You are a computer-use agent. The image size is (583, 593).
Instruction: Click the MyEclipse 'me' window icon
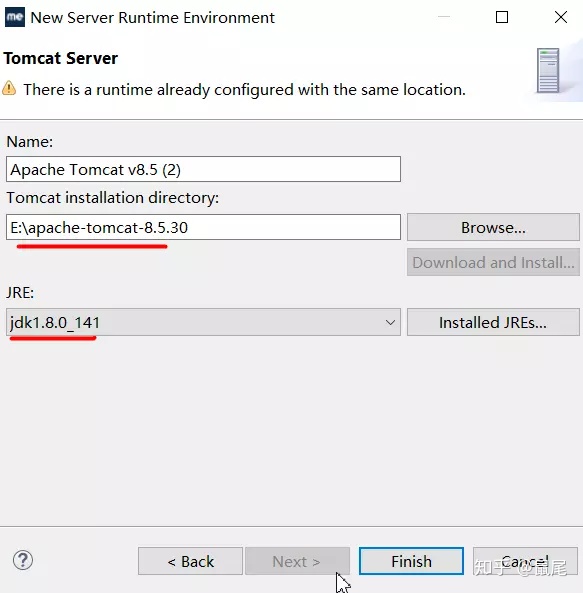15,17
